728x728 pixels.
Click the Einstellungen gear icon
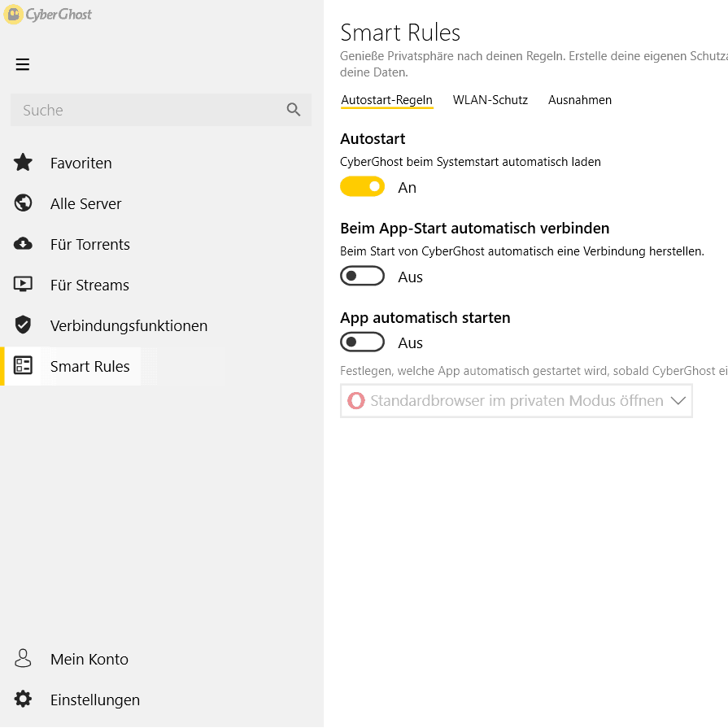tap(23, 699)
